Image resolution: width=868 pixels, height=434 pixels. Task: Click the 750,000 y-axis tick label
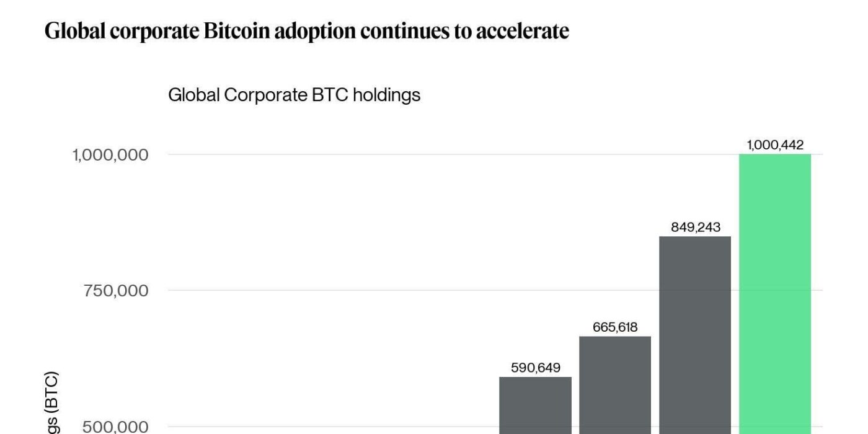pos(117,290)
